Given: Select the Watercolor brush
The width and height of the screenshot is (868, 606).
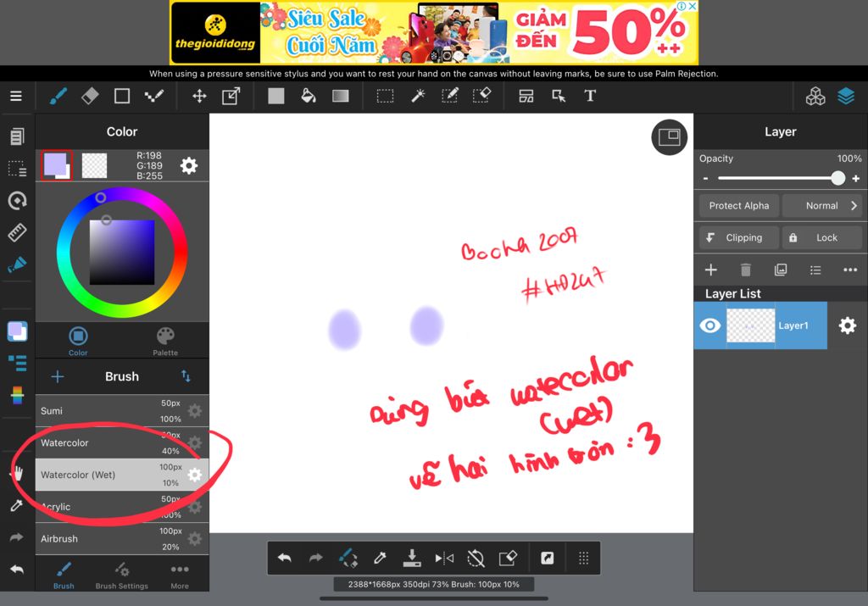Looking at the screenshot, I should click(x=122, y=442).
